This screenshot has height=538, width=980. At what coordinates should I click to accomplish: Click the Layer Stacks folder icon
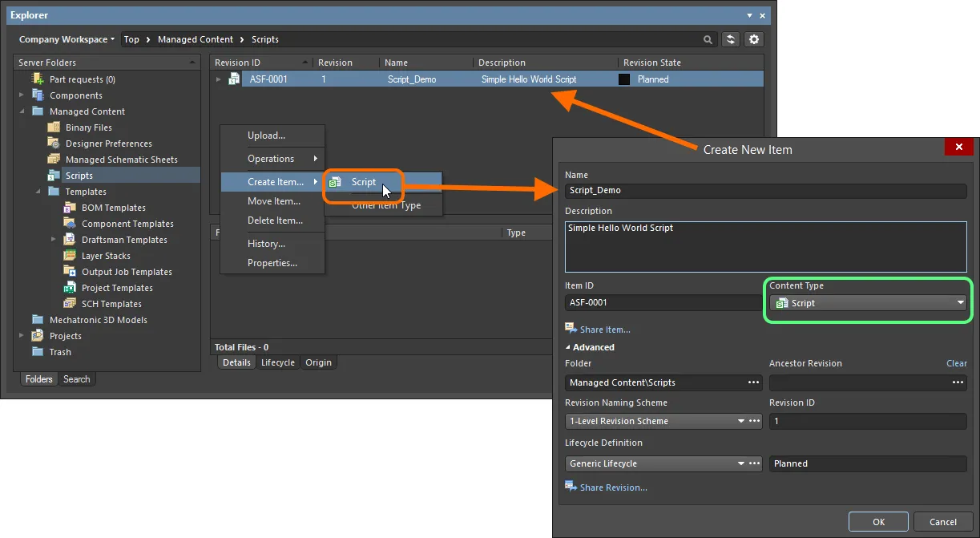70,256
